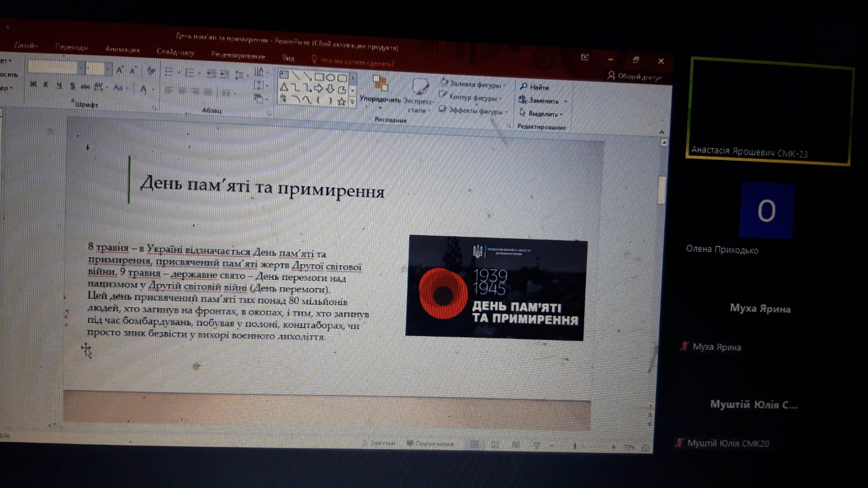868x488 pixels.
Task: Convert to SmartArt icon
Action: tap(259, 99)
